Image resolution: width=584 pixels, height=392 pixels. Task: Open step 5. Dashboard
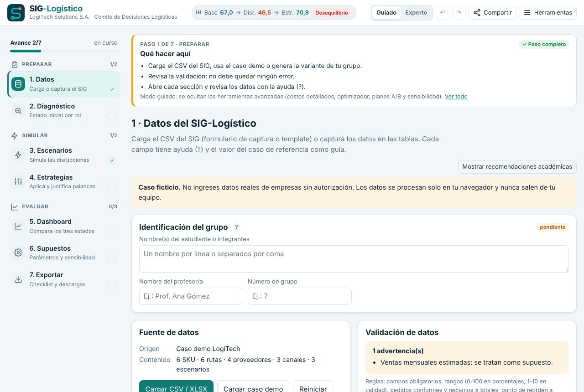[x=64, y=226]
